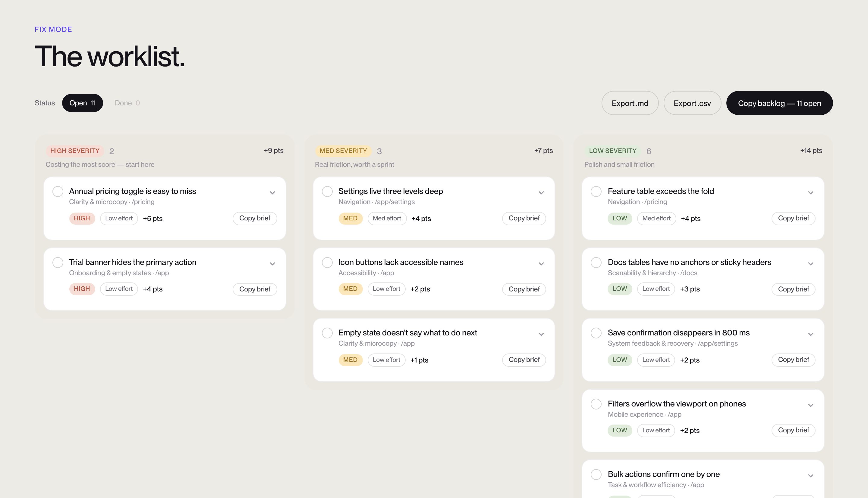
Task: Click the HIGH SEVERITY column badge
Action: [75, 151]
